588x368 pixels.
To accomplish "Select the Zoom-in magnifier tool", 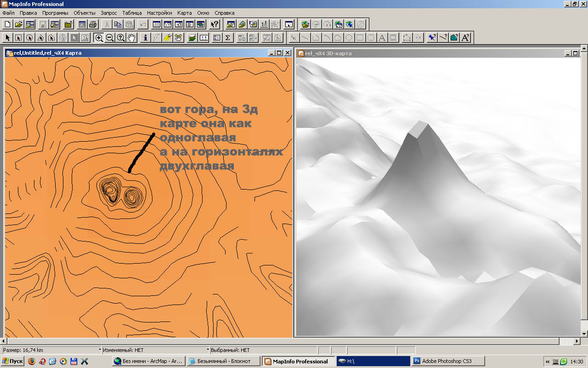I will [x=99, y=38].
